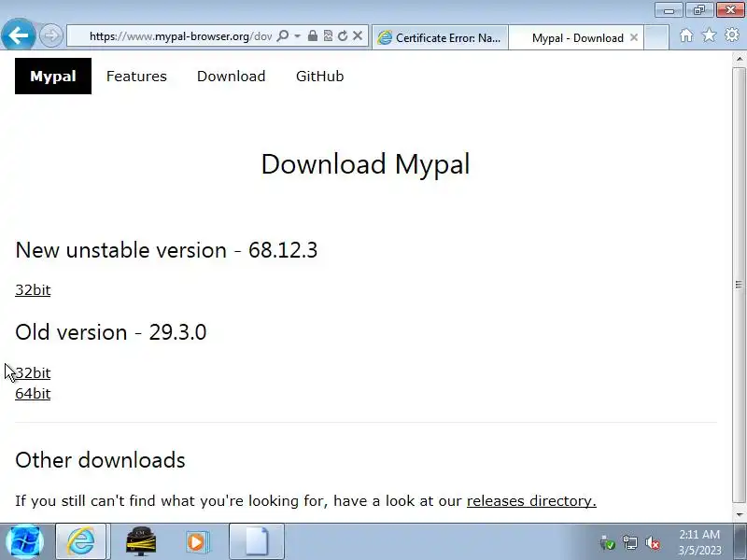Download 32bit of old version 29.3.0
This screenshot has width=747, height=560.
point(33,372)
